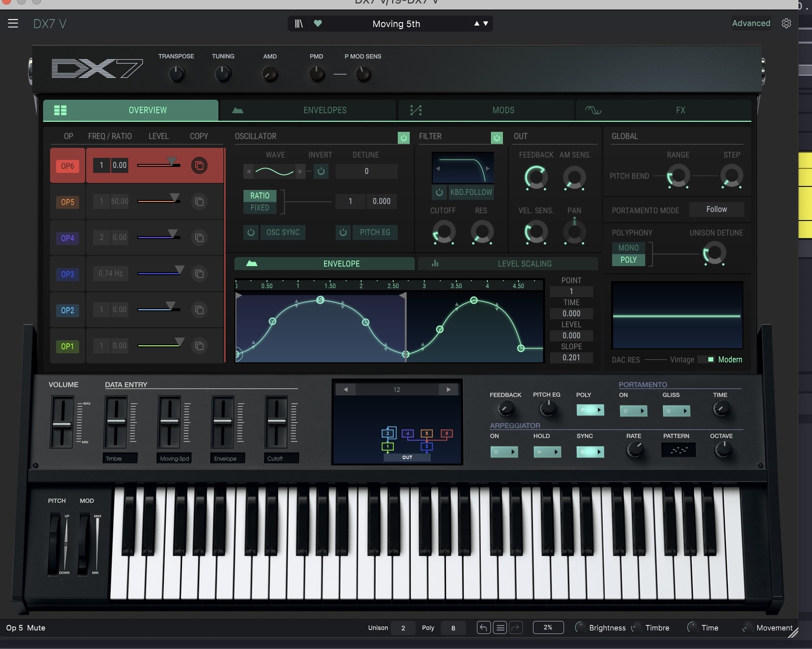The image size is (812, 649).
Task: Click the Timbre macro knob
Action: pos(637,627)
